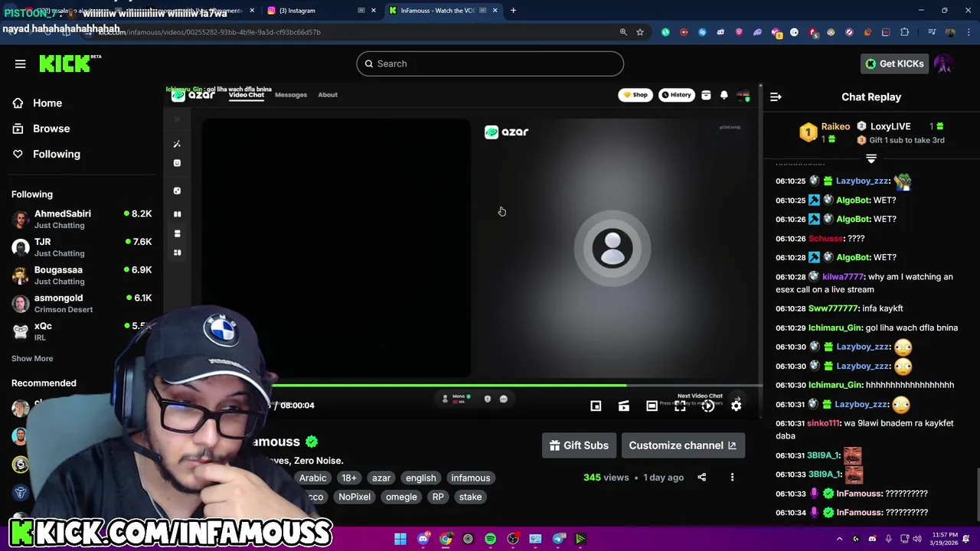Collapse the Chat Replay panel

776,97
